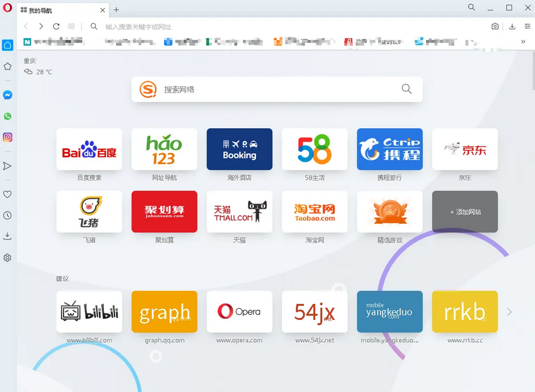Click the Sogou logo in the search box
This screenshot has width=535, height=392.
click(x=147, y=89)
